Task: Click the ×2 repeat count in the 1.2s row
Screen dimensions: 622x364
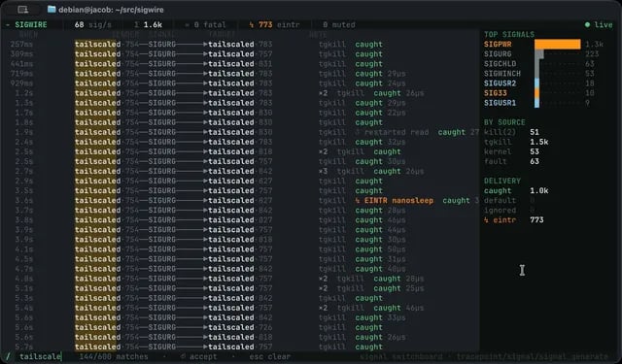Action: [324, 93]
